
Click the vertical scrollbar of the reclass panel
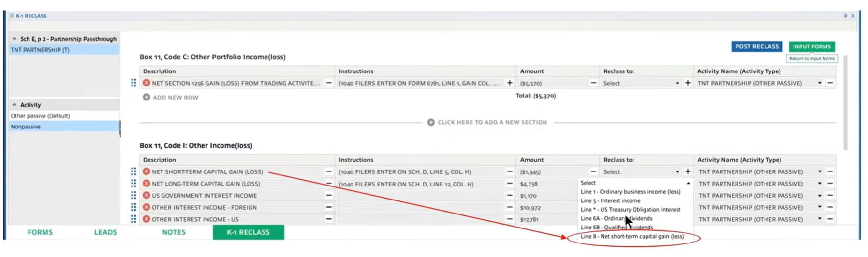tap(845, 102)
